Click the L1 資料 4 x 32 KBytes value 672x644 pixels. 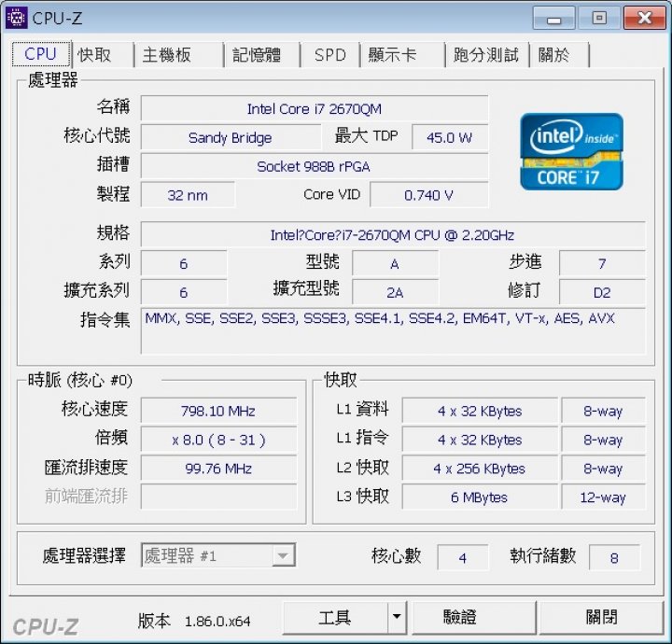click(480, 411)
